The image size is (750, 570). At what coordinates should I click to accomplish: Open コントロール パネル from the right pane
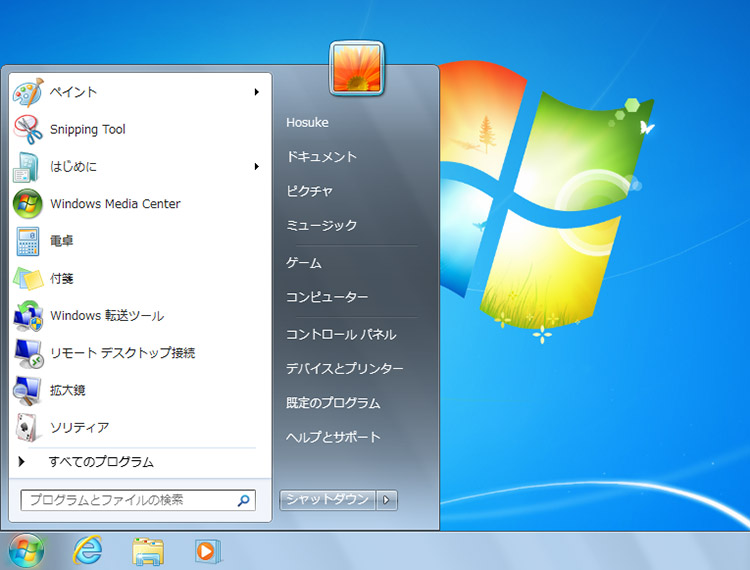pos(340,335)
